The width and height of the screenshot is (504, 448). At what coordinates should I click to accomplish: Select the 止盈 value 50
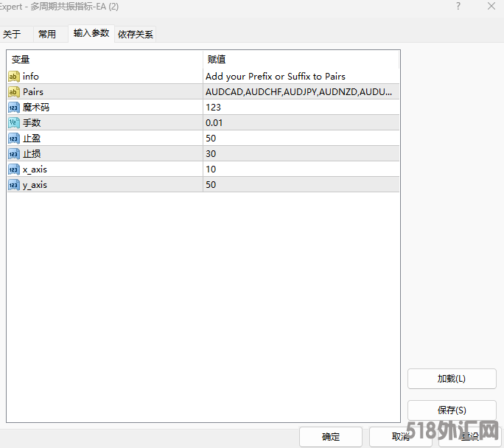click(301, 139)
